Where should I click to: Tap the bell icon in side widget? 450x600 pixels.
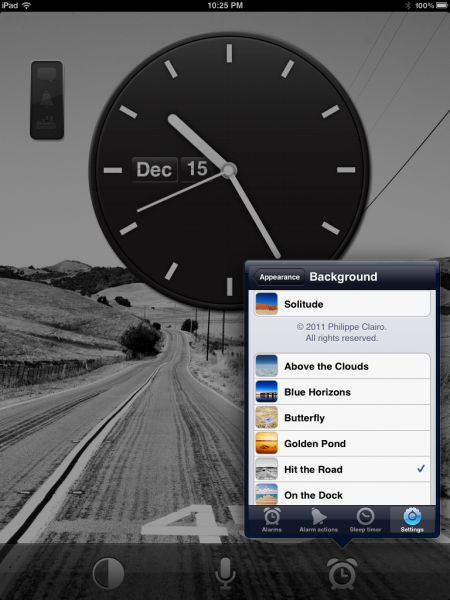click(x=47, y=99)
